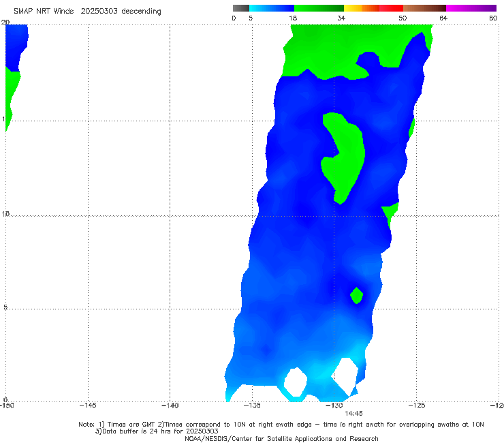Click the 'NOAA/NESDIS/Center for Satellite Applications and Research' credit
504x443 pixels.
tap(281, 438)
